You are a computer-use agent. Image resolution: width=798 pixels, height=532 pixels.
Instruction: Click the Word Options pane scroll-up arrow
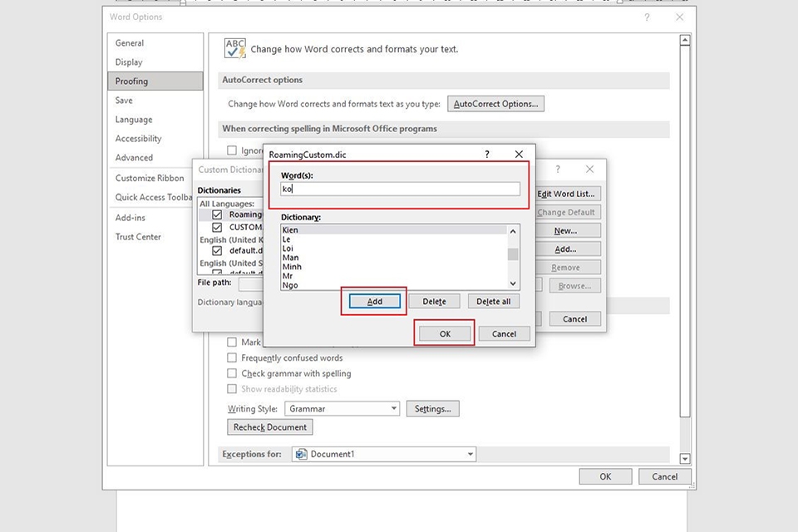(x=685, y=40)
